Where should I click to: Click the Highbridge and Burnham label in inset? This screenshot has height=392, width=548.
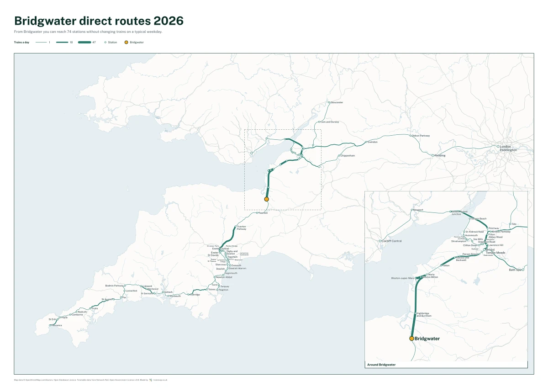424,315
